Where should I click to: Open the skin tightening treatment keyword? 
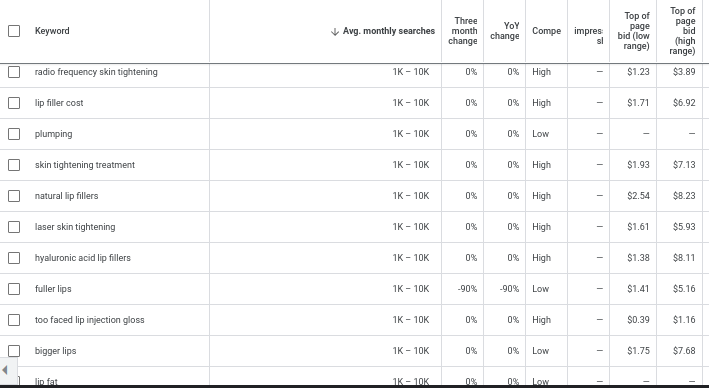click(85, 165)
